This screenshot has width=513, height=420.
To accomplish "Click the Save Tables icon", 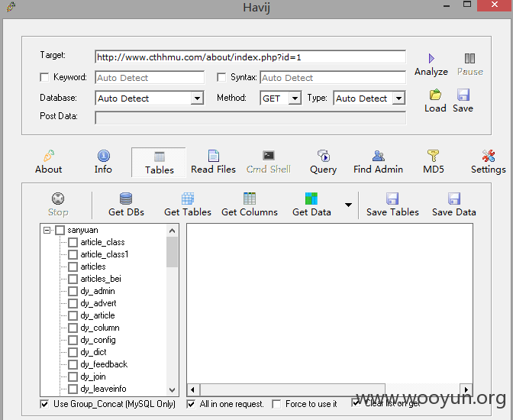I will click(392, 199).
